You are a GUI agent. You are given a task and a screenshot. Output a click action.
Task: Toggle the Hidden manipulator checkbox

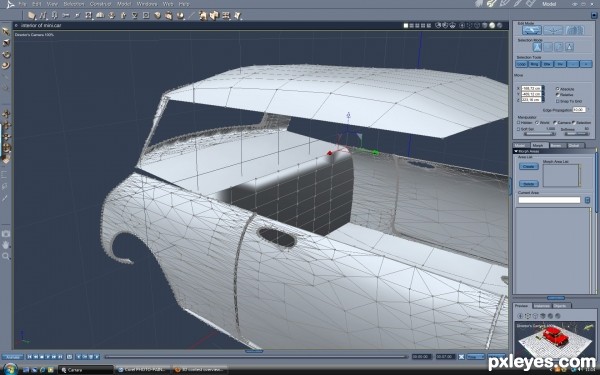pos(518,122)
